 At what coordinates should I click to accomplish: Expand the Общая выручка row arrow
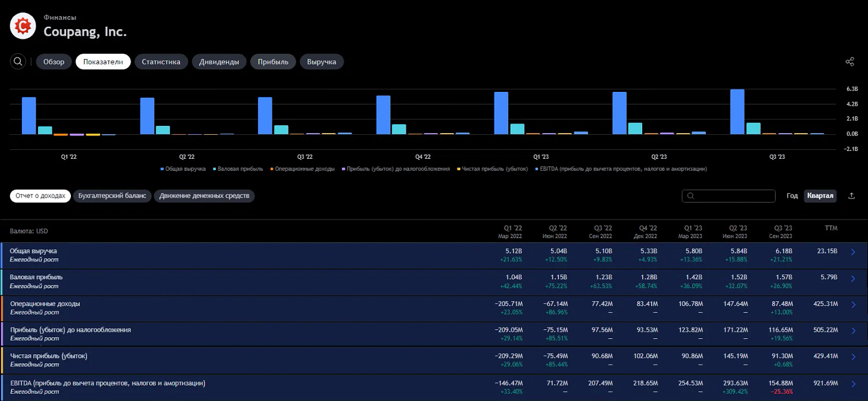(x=852, y=252)
